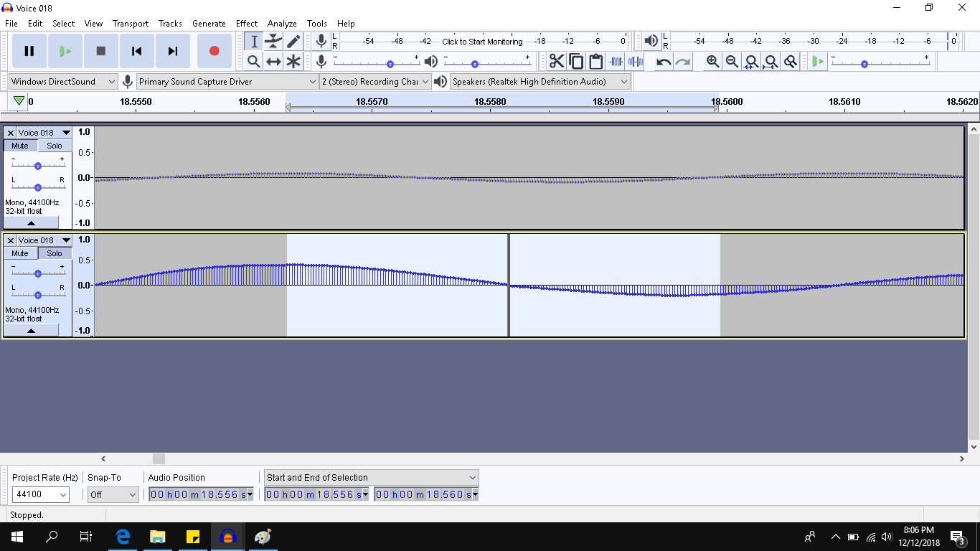The image size is (980, 551).
Task: Click Fit Project to Width icon
Action: pyautogui.click(x=771, y=62)
